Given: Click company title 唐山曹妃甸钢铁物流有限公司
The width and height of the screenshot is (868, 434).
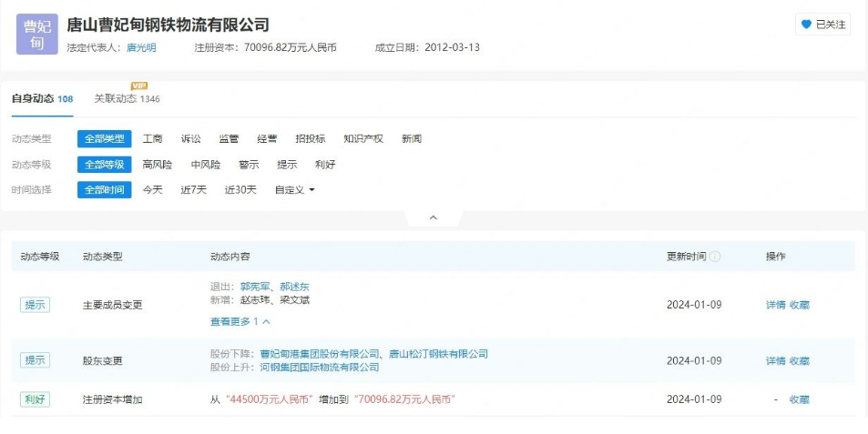Looking at the screenshot, I should click(x=168, y=25).
